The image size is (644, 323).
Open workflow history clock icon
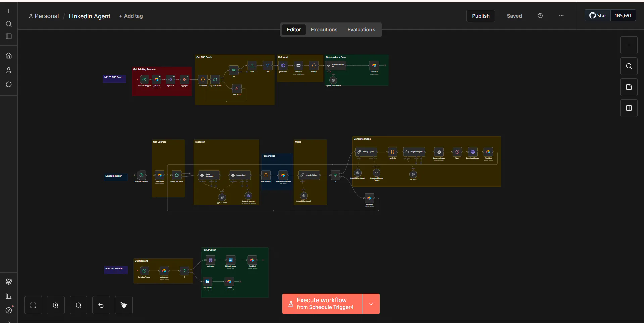click(x=540, y=16)
